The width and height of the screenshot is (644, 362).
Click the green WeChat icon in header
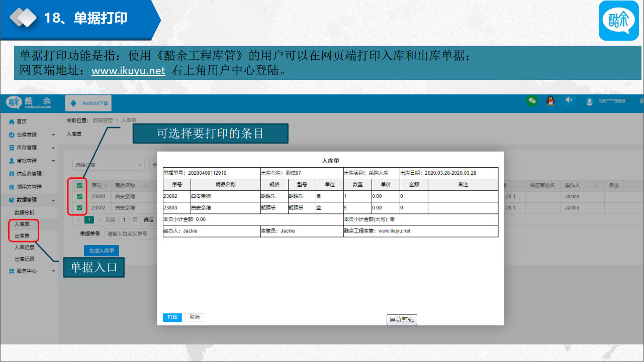click(x=532, y=100)
